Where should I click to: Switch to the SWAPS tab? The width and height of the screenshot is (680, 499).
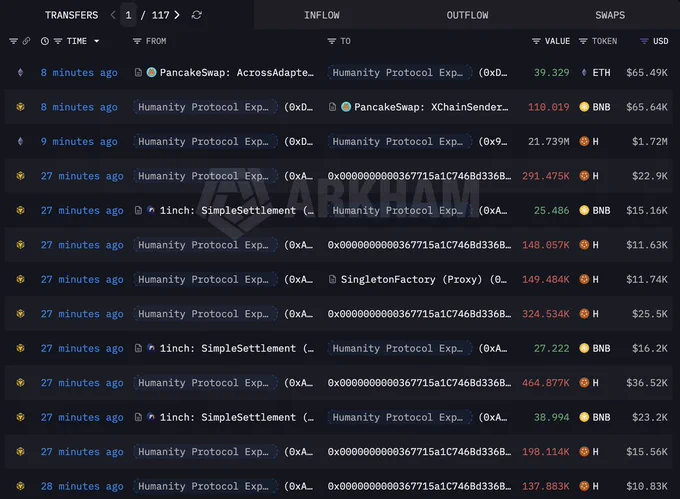tap(610, 15)
